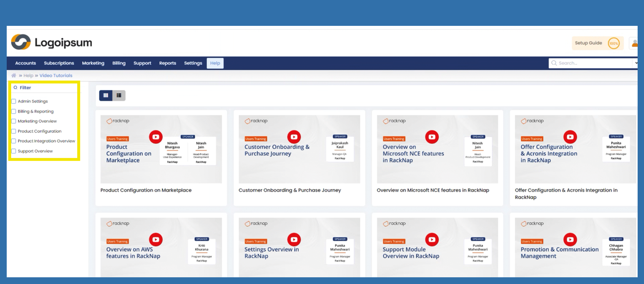The width and height of the screenshot is (644, 284).
Task: Play the Customer Onboarding & Purchase Journey video
Action: tap(294, 137)
